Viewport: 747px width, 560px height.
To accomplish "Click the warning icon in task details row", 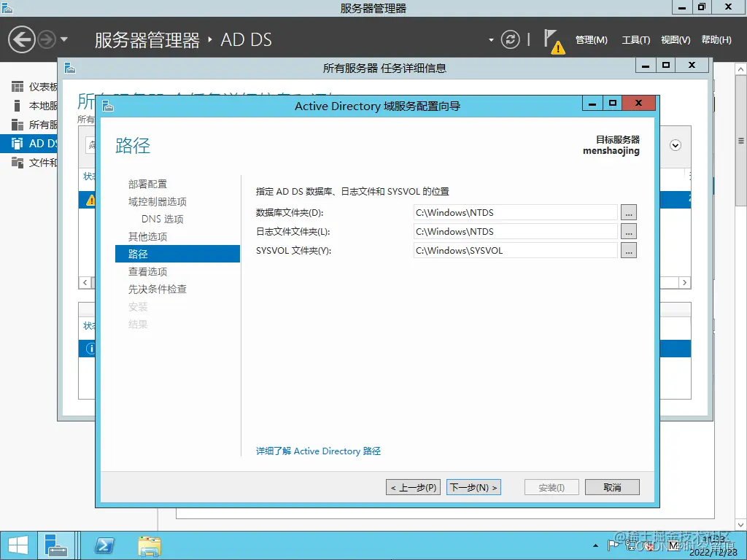I will (x=90, y=200).
